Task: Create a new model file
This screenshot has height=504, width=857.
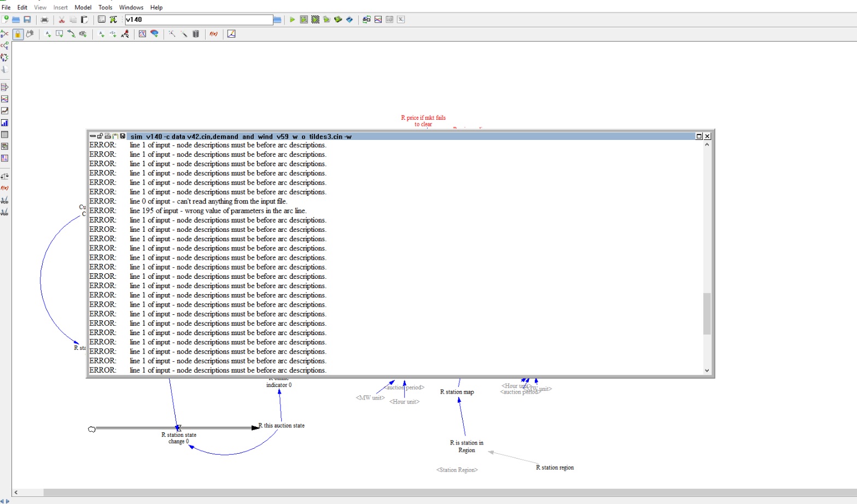Action: 5,20
